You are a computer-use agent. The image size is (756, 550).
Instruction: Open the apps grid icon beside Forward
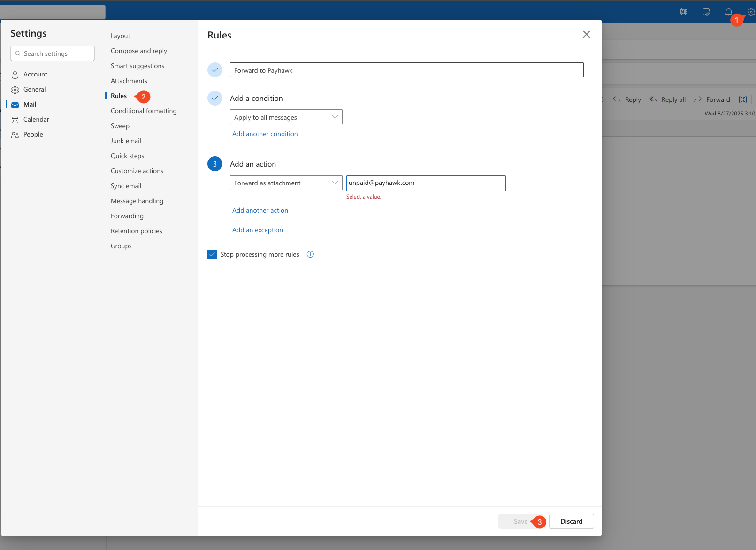click(x=743, y=99)
